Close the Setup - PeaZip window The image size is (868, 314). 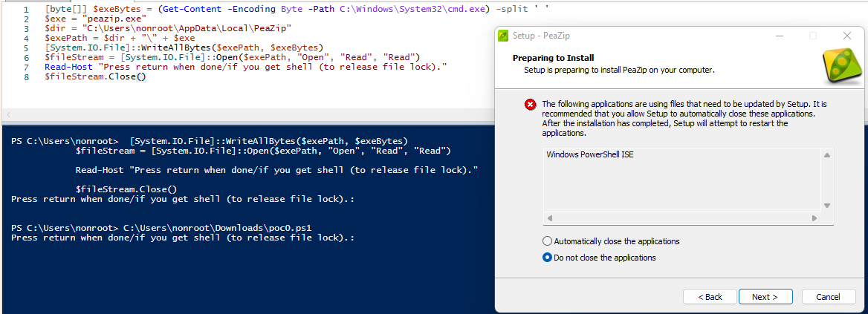tap(846, 36)
